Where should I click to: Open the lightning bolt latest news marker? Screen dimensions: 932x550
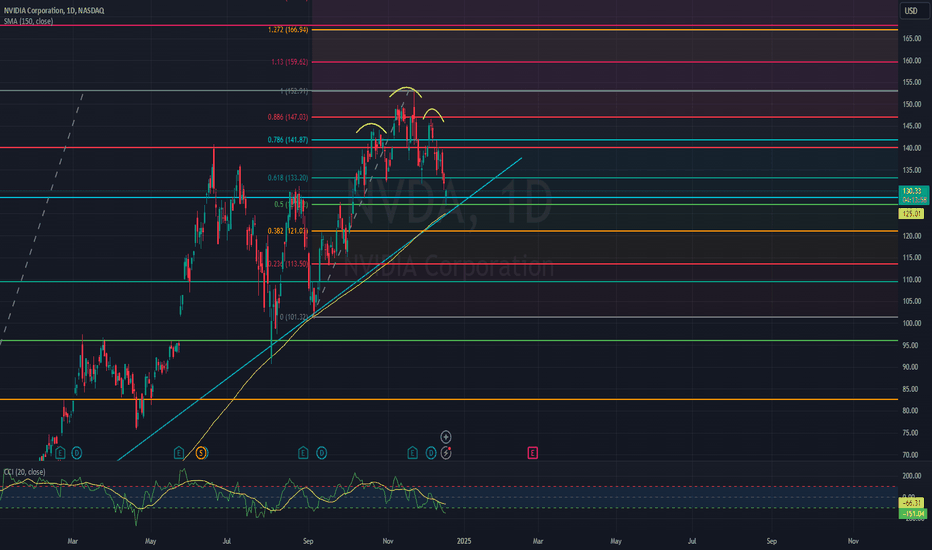(x=446, y=453)
